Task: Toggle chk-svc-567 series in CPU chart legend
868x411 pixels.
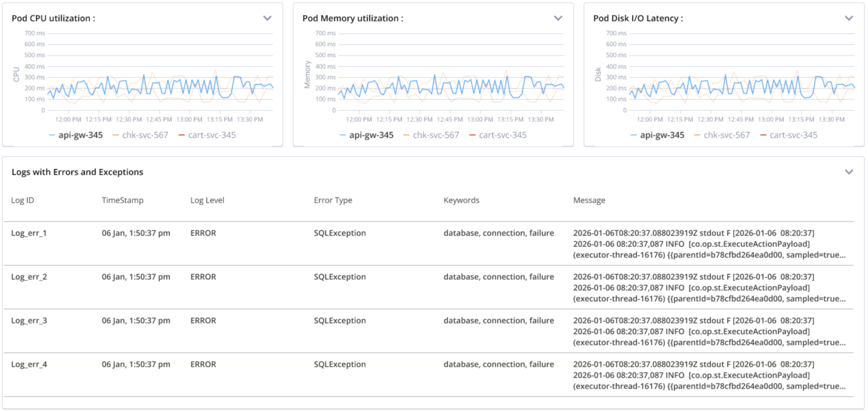Action: pyautogui.click(x=145, y=135)
